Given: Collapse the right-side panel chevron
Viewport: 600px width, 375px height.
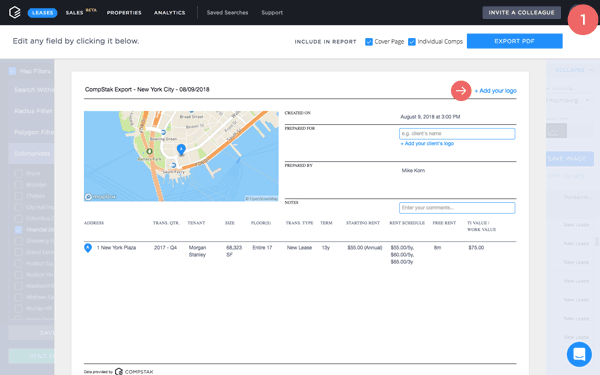Looking at the screenshot, I should coord(591,70).
